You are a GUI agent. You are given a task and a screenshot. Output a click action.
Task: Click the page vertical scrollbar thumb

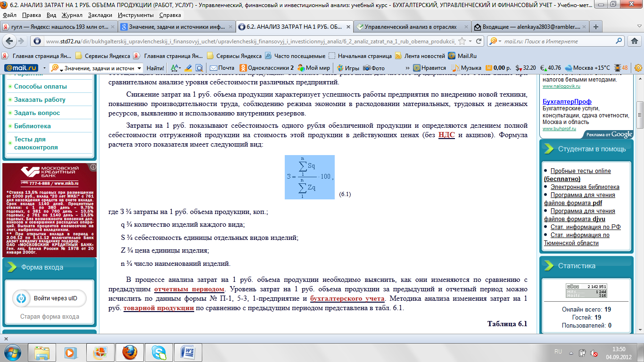coord(640,115)
